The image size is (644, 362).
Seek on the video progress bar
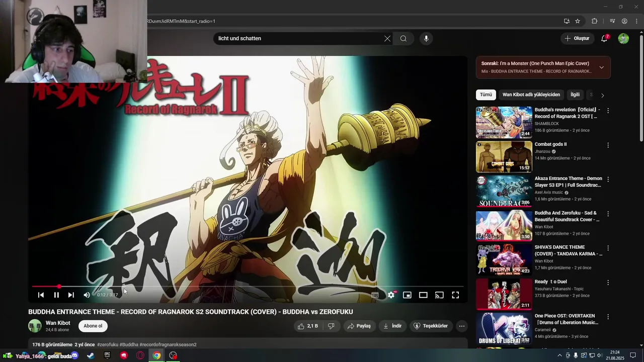(x=248, y=287)
